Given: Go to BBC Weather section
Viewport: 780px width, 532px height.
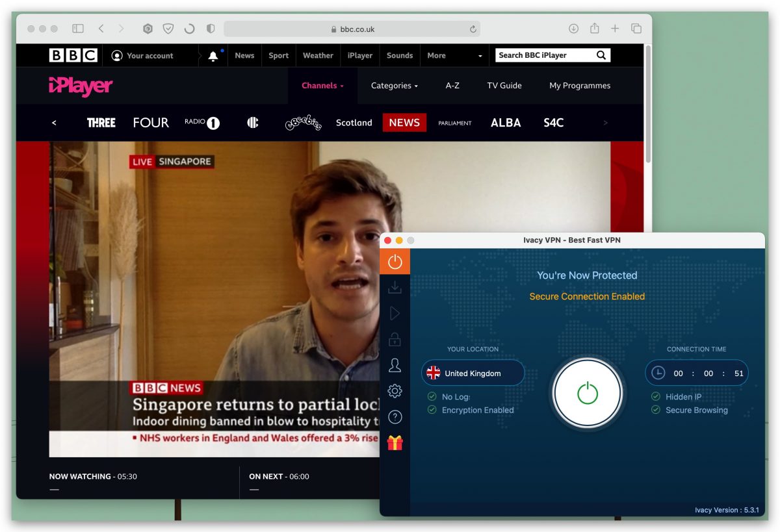Looking at the screenshot, I should (318, 56).
